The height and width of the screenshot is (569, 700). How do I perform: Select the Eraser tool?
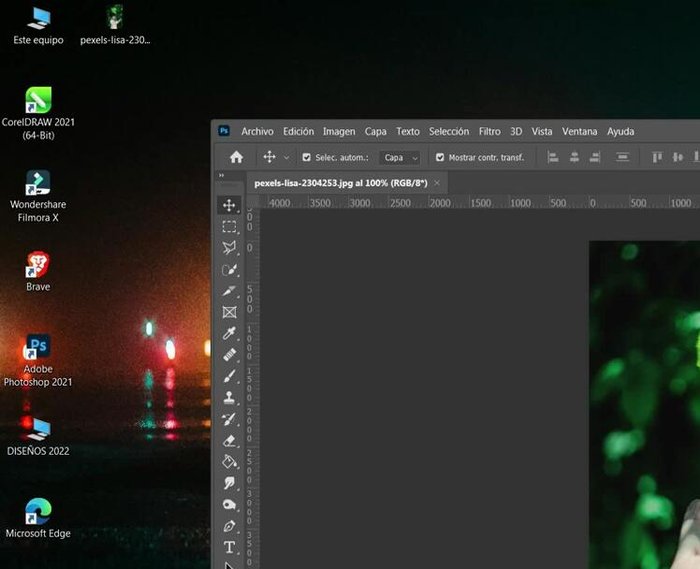click(x=229, y=440)
